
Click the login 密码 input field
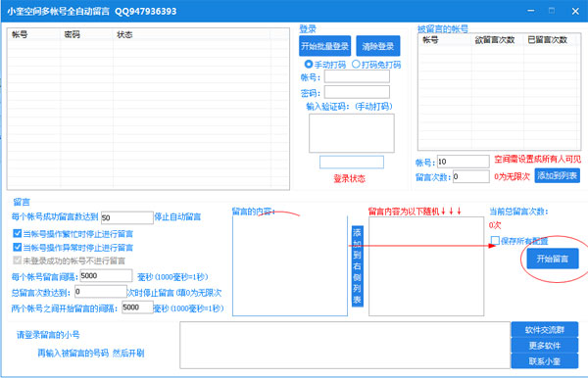point(357,92)
